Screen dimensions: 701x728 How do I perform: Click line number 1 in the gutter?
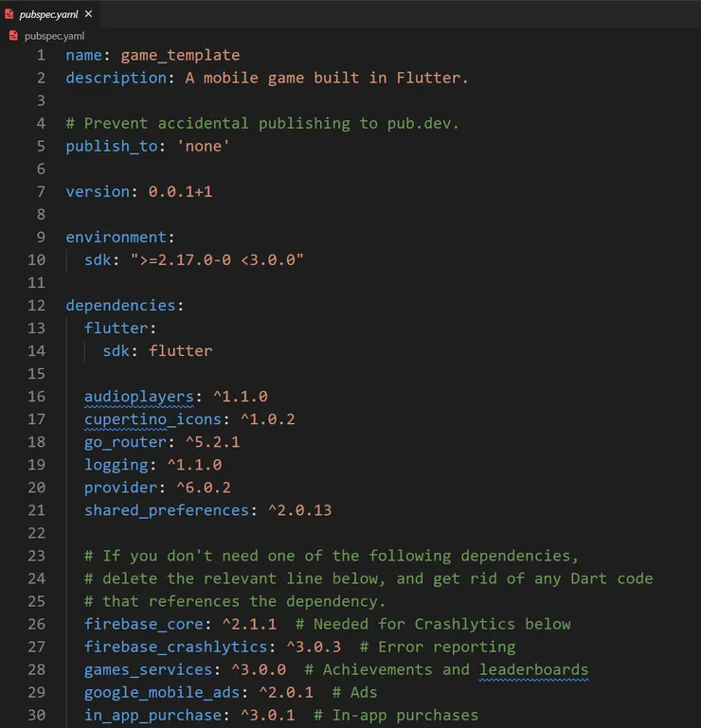tap(41, 55)
